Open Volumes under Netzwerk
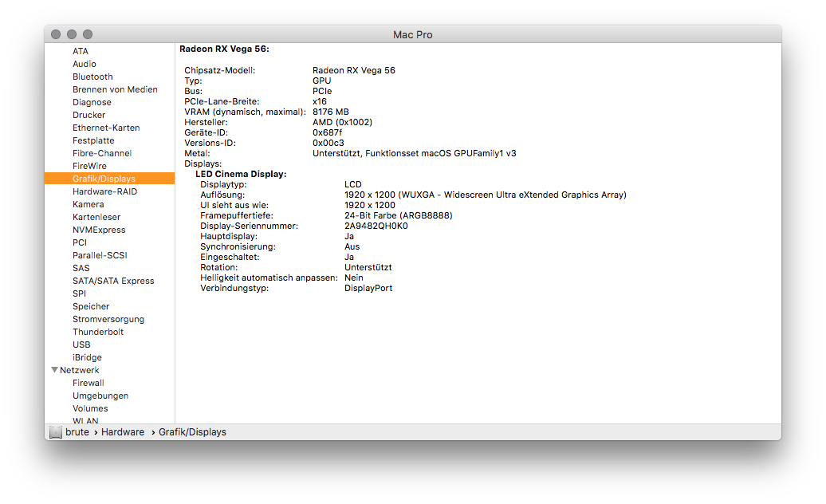This screenshot has height=504, width=826. click(90, 408)
